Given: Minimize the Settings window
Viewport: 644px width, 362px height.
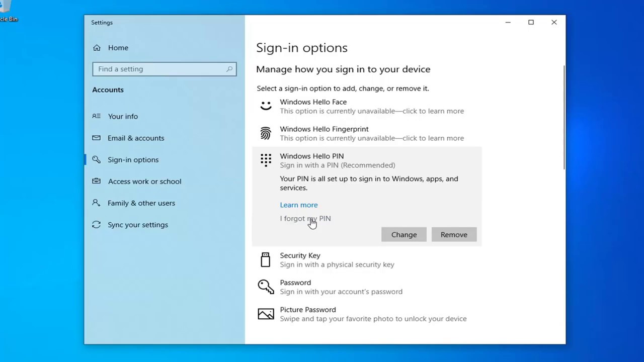Looking at the screenshot, I should 508,22.
